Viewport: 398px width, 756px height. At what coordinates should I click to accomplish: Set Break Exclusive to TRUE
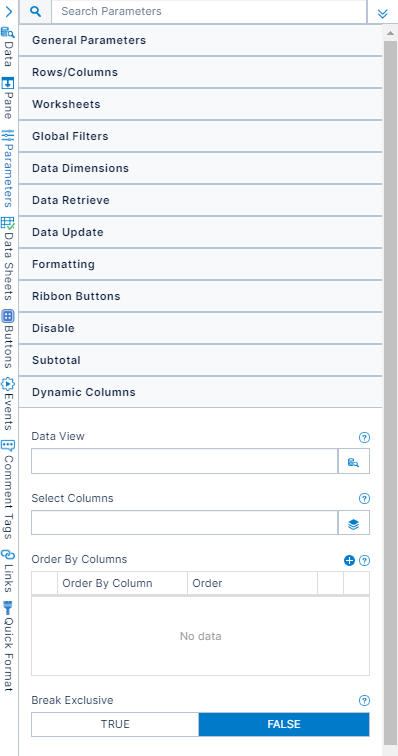tap(115, 724)
